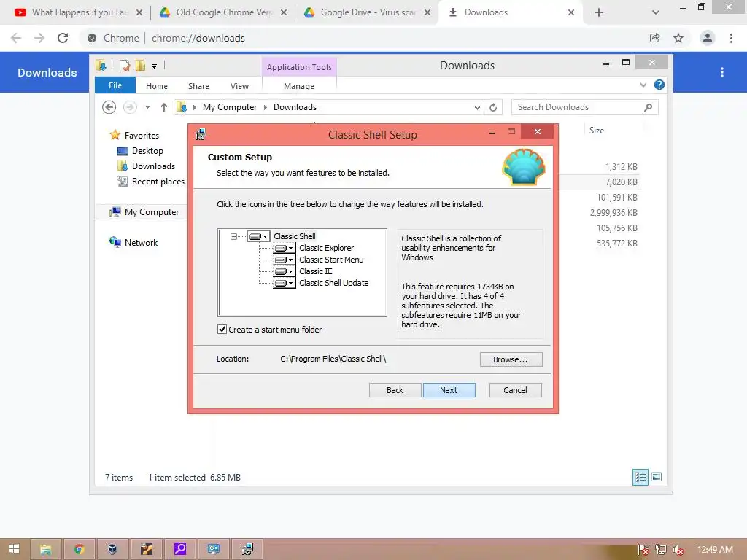Open the Downloads page three-dot menu
Viewport: 747px width, 560px height.
(x=722, y=72)
